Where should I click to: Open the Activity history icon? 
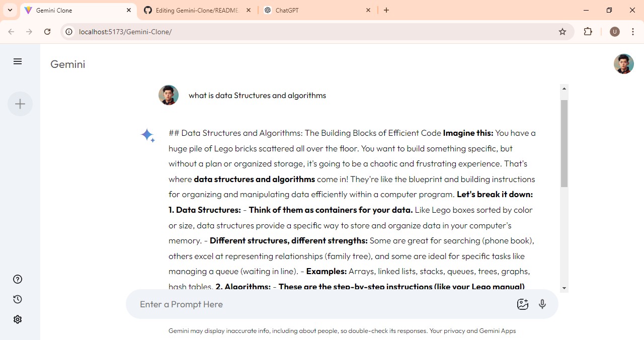(18, 299)
